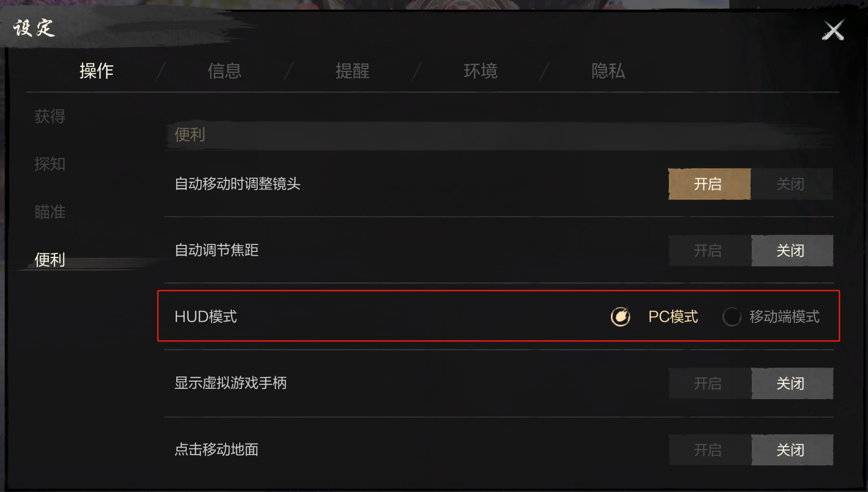Close the 设定 settings window
The height and width of the screenshot is (492, 868).
pyautogui.click(x=833, y=30)
